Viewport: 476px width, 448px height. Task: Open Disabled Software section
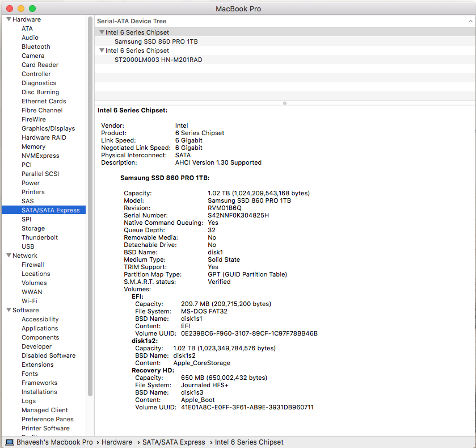[x=48, y=355]
